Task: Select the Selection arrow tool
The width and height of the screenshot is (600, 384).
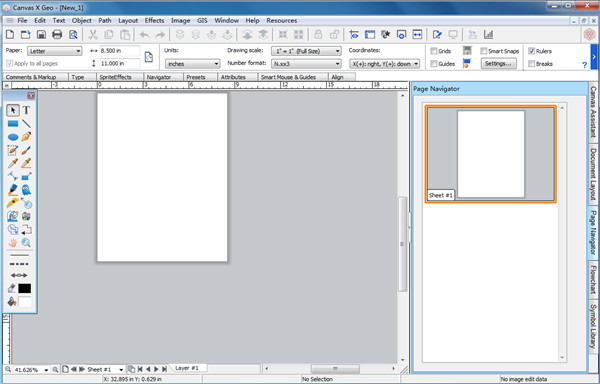Action: (13, 111)
